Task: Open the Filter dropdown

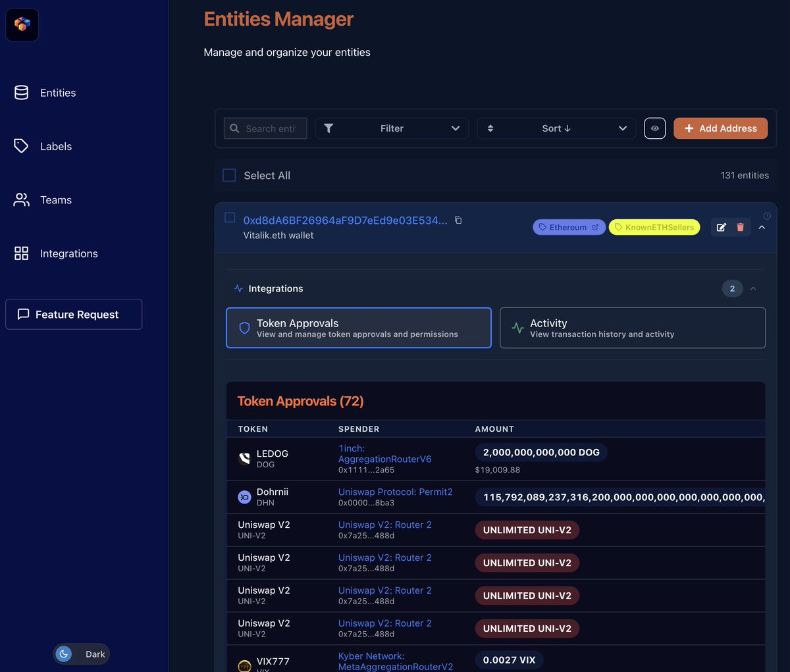Action: [x=392, y=128]
